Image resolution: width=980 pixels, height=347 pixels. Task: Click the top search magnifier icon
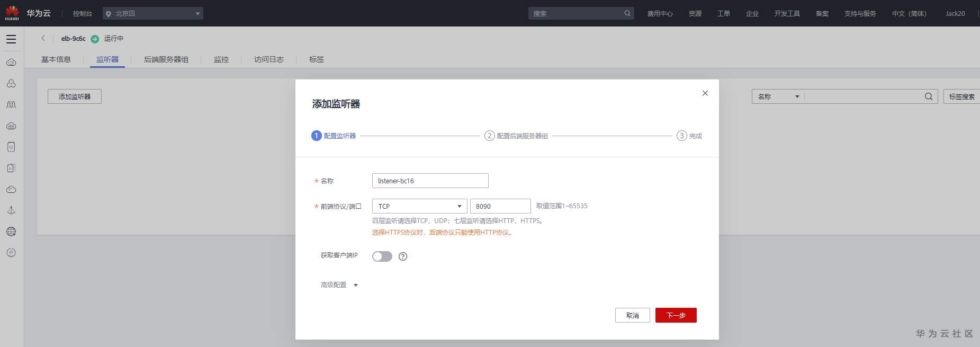[627, 13]
